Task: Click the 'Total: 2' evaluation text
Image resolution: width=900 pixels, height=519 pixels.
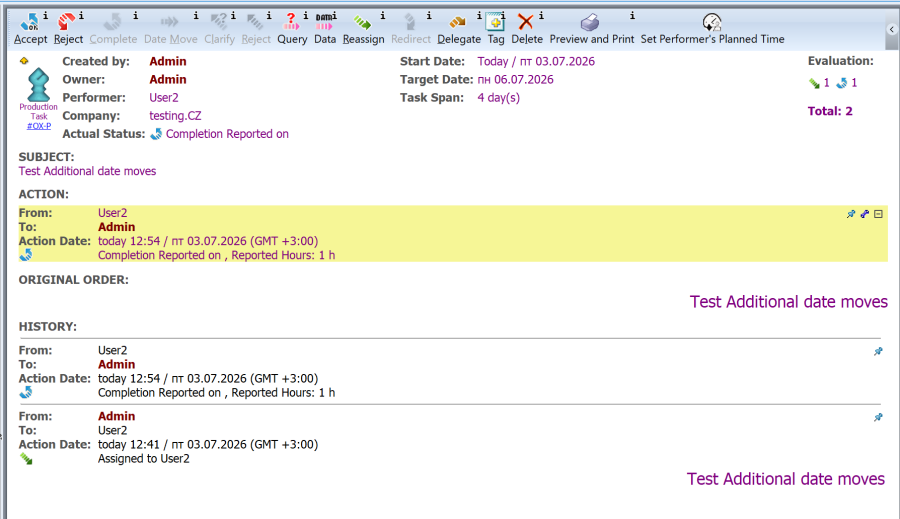Action: (830, 111)
